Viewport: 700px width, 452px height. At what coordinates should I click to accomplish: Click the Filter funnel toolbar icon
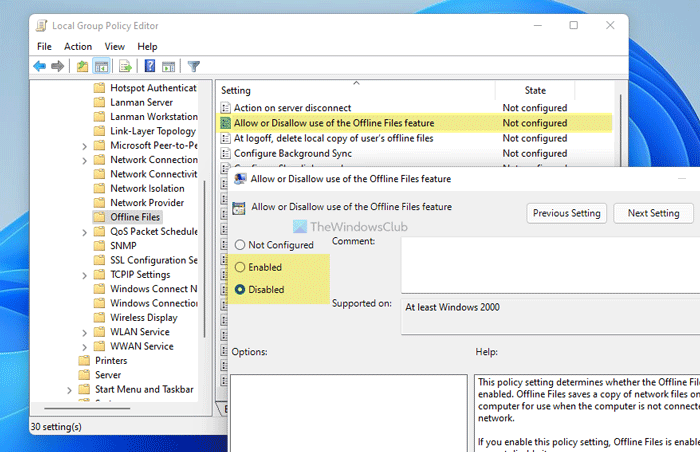194,67
